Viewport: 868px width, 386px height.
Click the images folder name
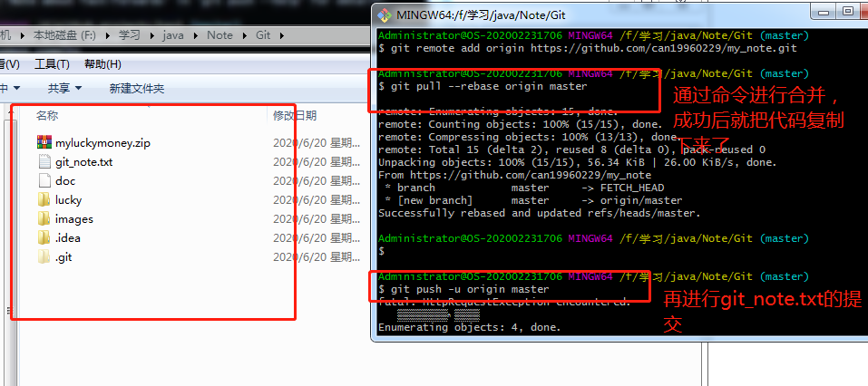pos(73,219)
